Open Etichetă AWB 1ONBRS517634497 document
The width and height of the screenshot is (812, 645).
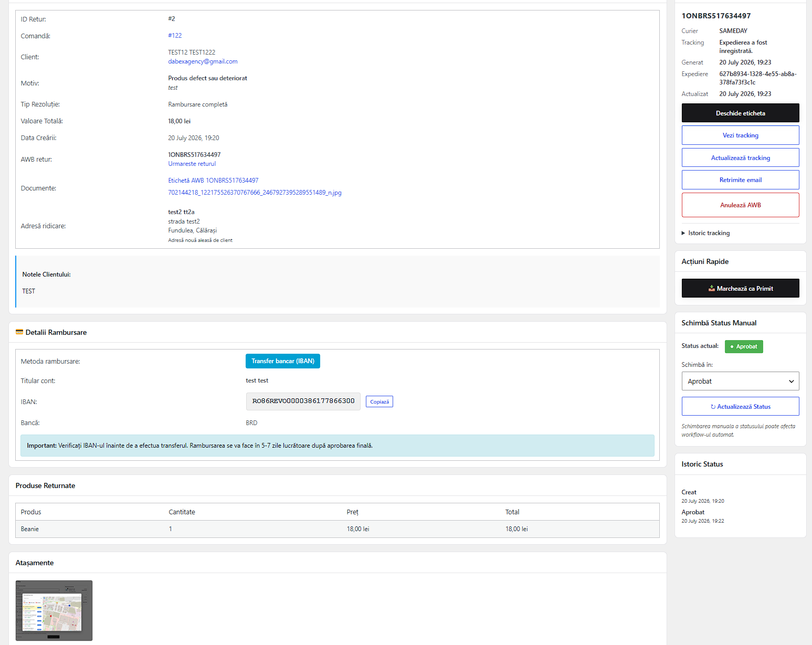point(213,181)
